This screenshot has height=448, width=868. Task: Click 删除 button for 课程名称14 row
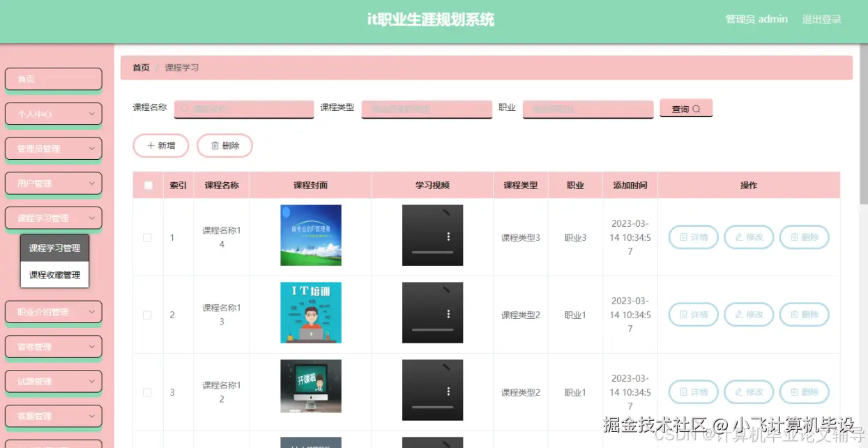(804, 237)
